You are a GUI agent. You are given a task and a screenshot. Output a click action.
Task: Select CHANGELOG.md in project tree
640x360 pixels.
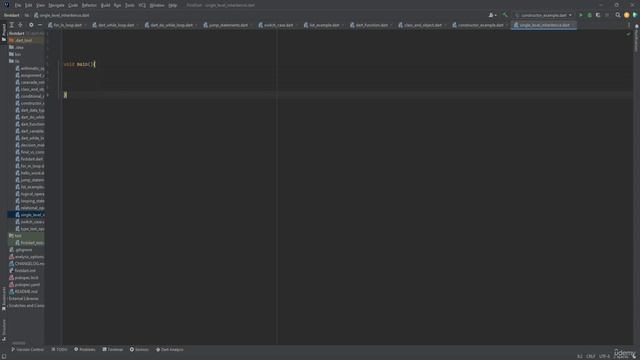26,264
